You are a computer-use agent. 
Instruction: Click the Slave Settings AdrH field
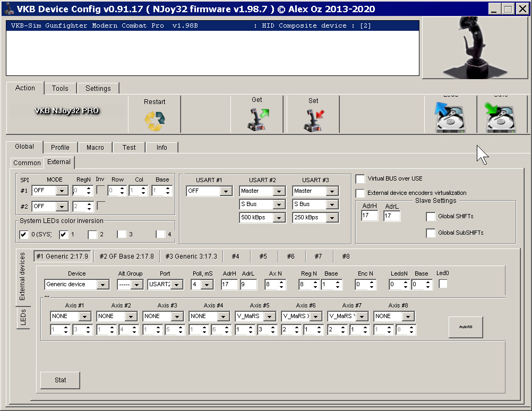click(370, 216)
